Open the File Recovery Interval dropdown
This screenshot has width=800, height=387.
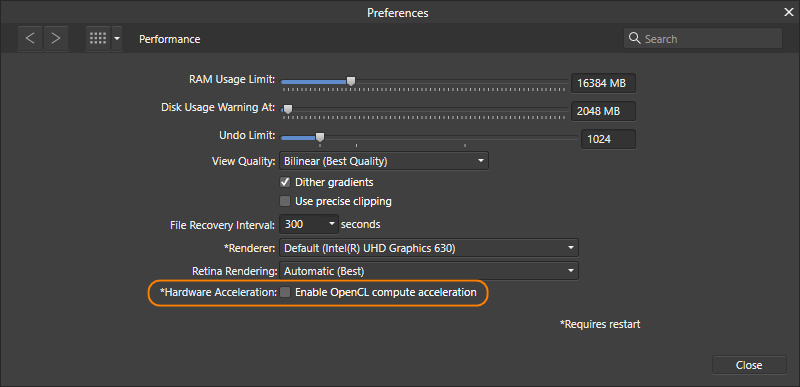coord(309,224)
